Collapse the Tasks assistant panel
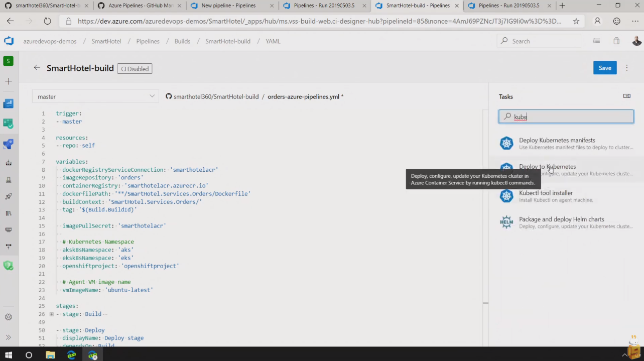Viewport: 644px width, 361px height. [626, 96]
